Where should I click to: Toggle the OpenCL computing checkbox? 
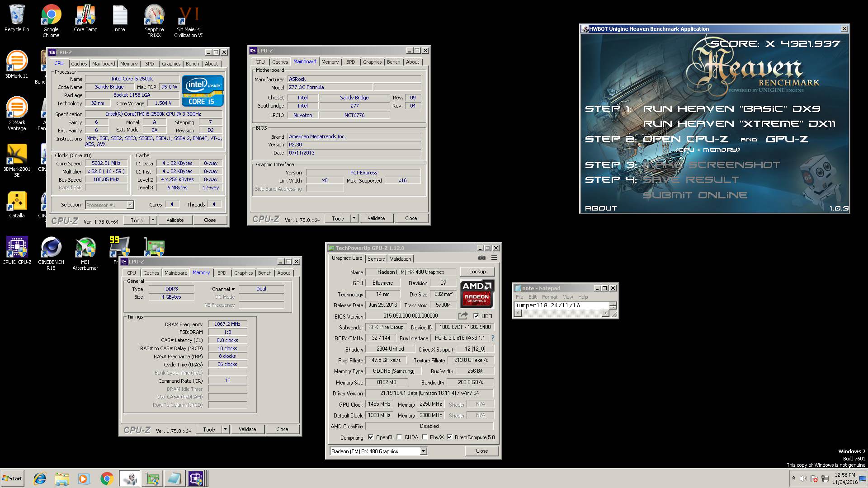[x=371, y=437]
